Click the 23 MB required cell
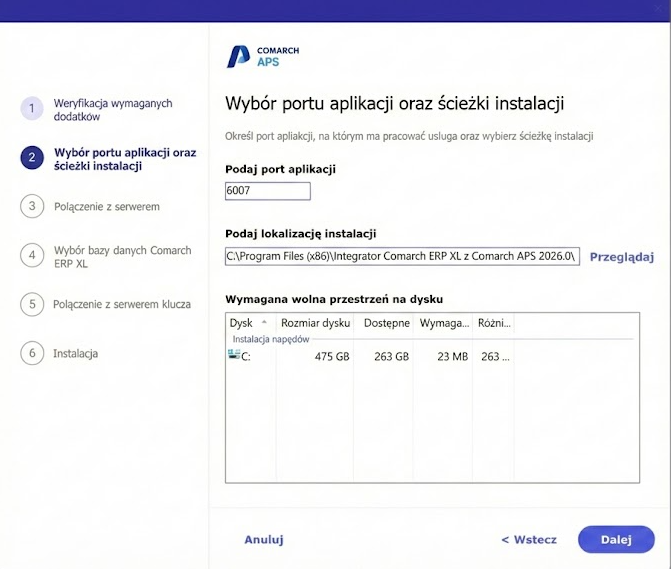671x569 pixels. [452, 356]
